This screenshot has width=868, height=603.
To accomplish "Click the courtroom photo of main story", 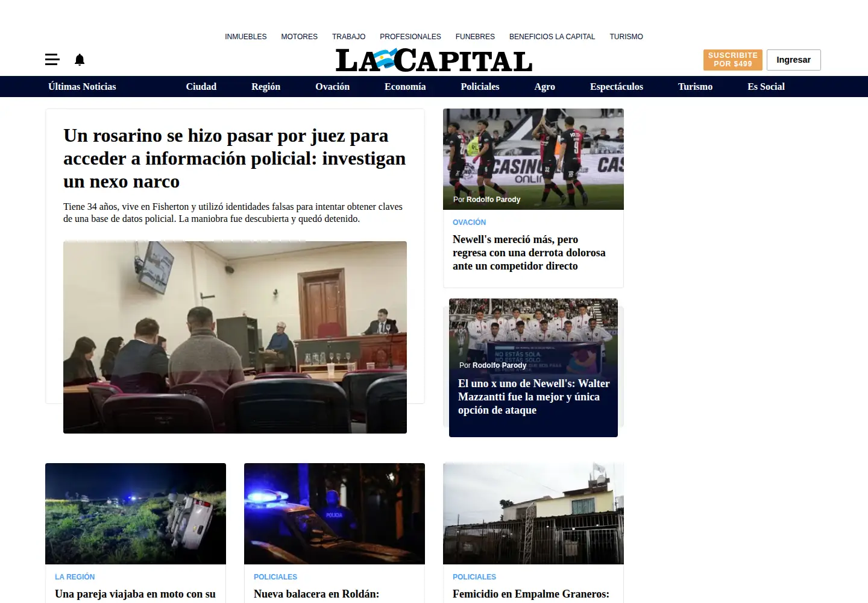I will coord(235,337).
